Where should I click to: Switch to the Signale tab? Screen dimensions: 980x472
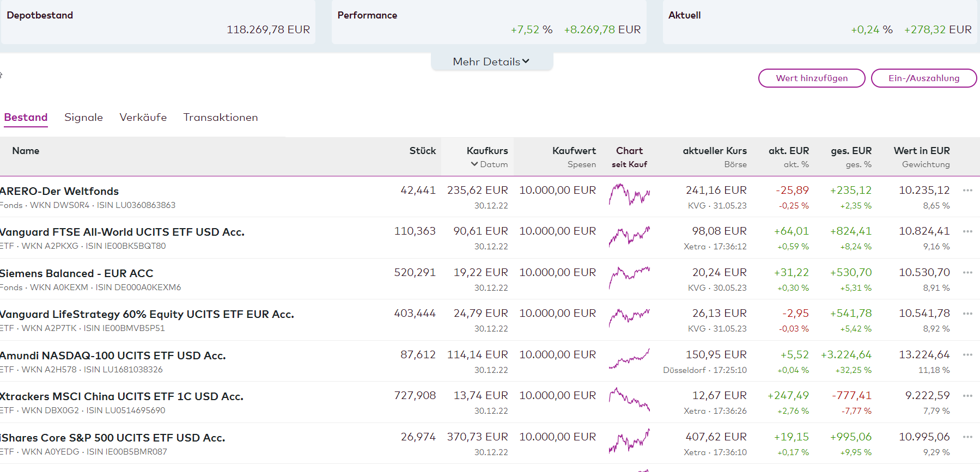tap(83, 118)
